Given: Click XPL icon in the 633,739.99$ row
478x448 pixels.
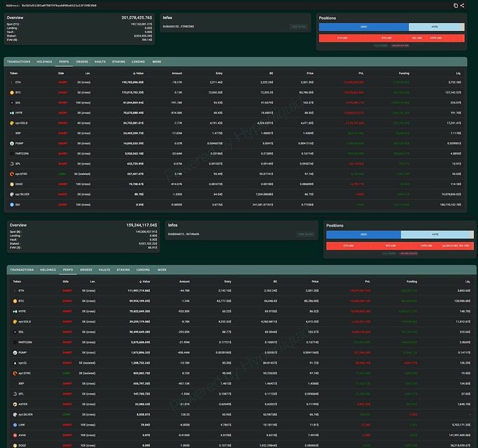Looking at the screenshot, I should click(12, 164).
